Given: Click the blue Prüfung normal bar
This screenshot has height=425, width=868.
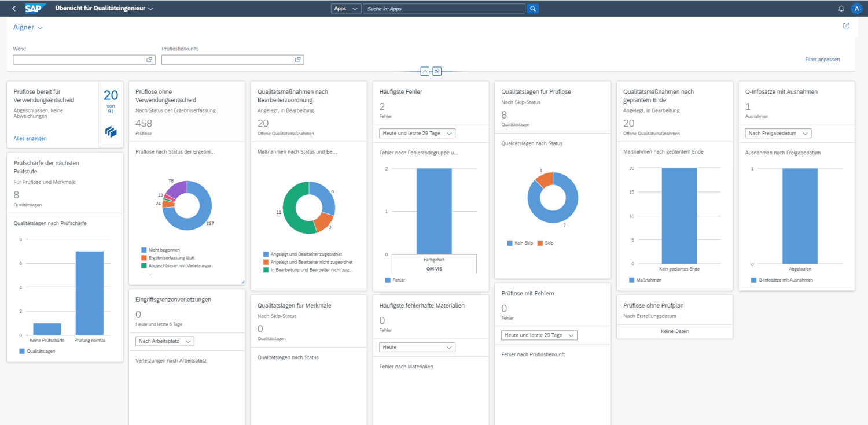Looking at the screenshot, I should pos(89,293).
